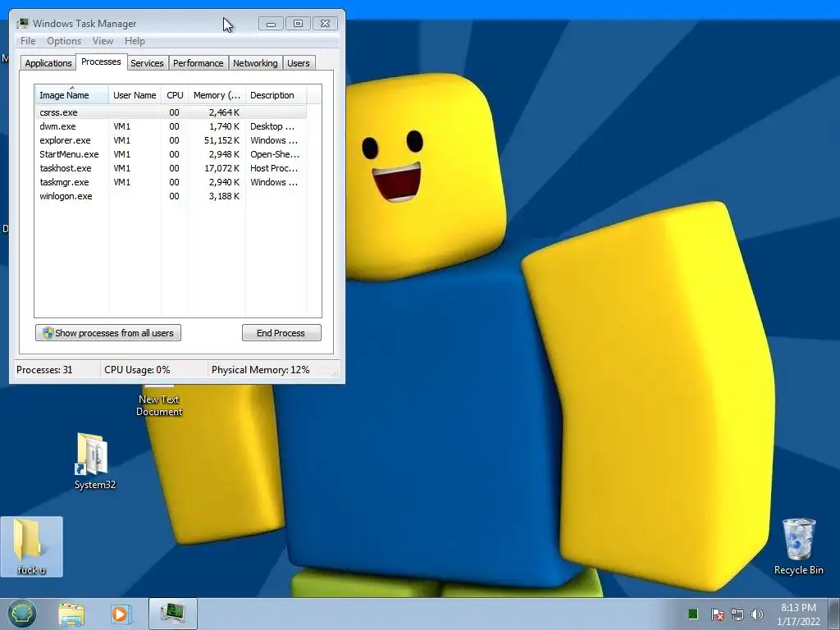Click the CPU Usage: 0% status entry
Viewport: 840px width, 630px height.
[x=137, y=370]
